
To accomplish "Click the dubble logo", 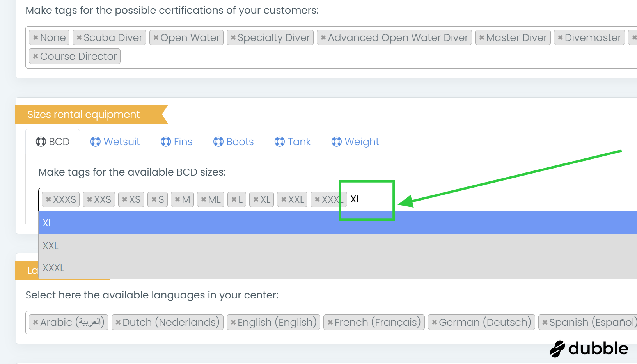I will 589,348.
